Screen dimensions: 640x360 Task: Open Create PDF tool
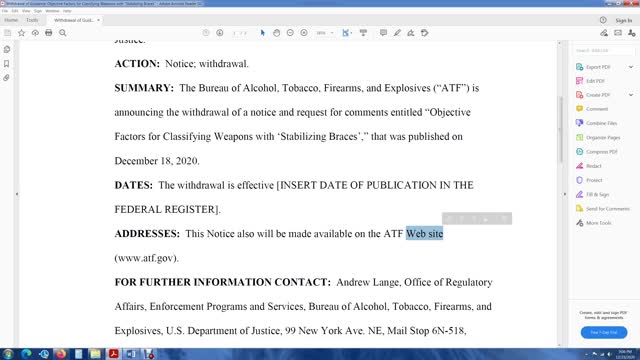click(x=593, y=95)
